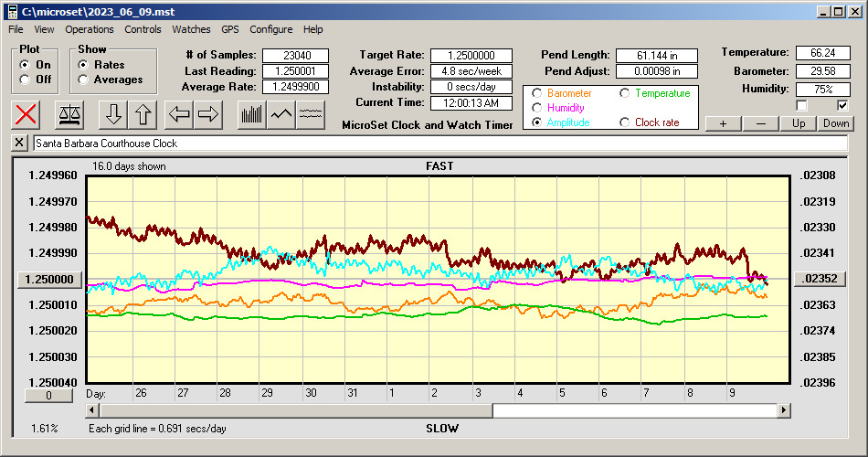Click scrollbar left arrow under graph
This screenshot has height=457, width=868.
pos(92,410)
